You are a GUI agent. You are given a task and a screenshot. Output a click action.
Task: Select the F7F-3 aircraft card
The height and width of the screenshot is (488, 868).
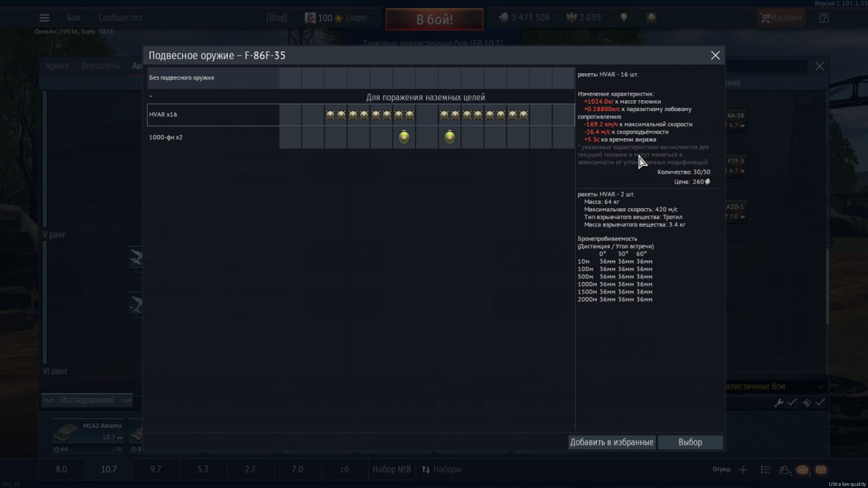(736, 166)
